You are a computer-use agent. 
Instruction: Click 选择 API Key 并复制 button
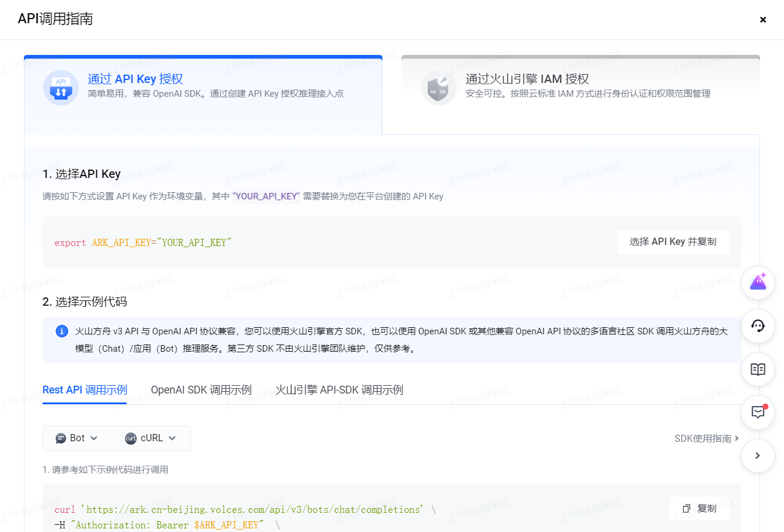(x=673, y=242)
